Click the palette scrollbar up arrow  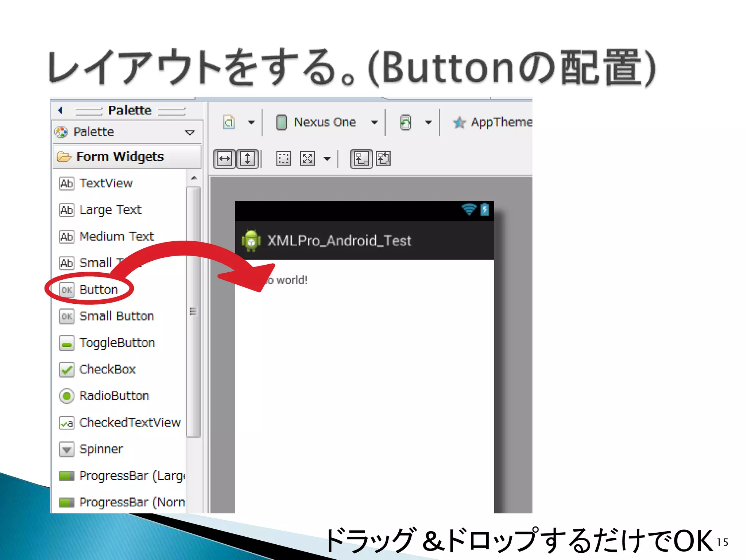click(194, 178)
